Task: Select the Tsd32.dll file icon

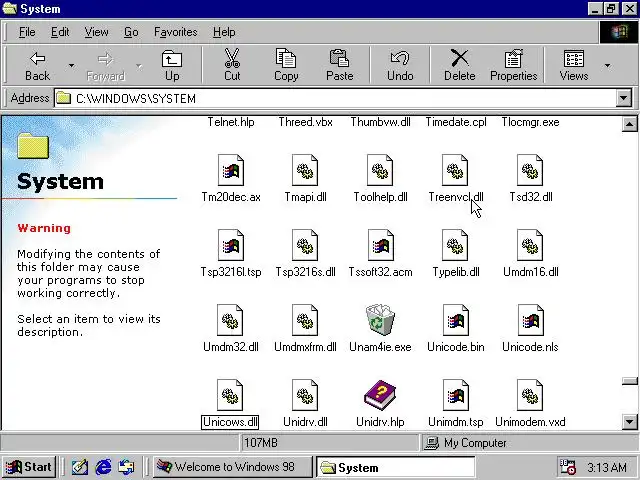Action: pyautogui.click(x=530, y=170)
